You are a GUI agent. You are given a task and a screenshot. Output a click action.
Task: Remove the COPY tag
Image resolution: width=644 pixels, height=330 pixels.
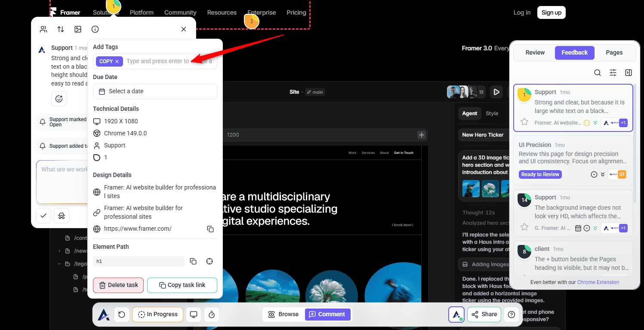point(117,61)
